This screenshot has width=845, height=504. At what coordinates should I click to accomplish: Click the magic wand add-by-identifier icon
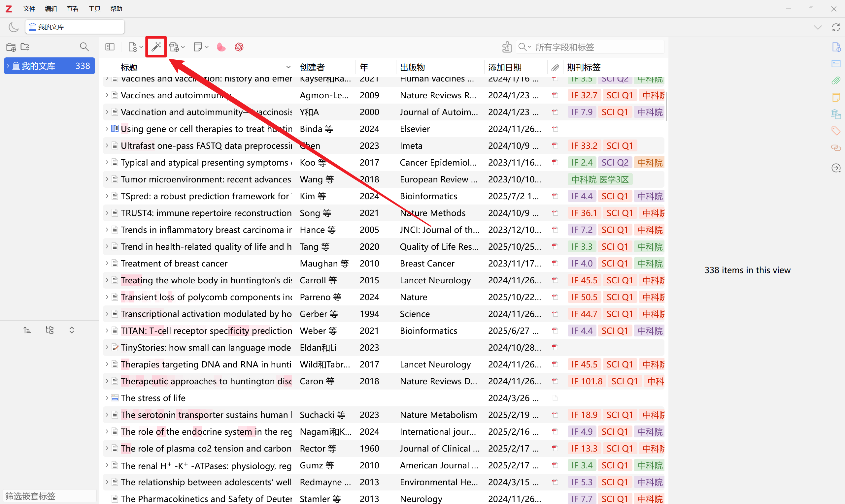pos(156,47)
